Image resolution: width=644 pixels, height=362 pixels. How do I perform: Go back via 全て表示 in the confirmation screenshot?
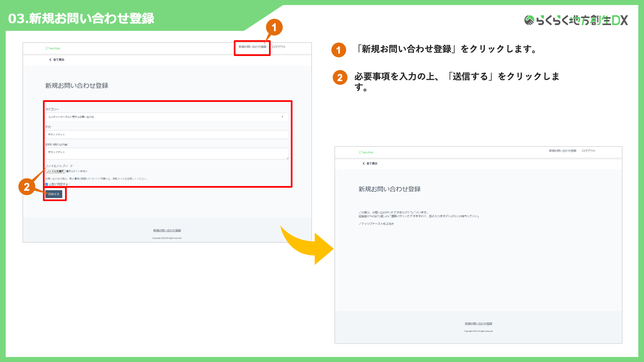coord(370,164)
